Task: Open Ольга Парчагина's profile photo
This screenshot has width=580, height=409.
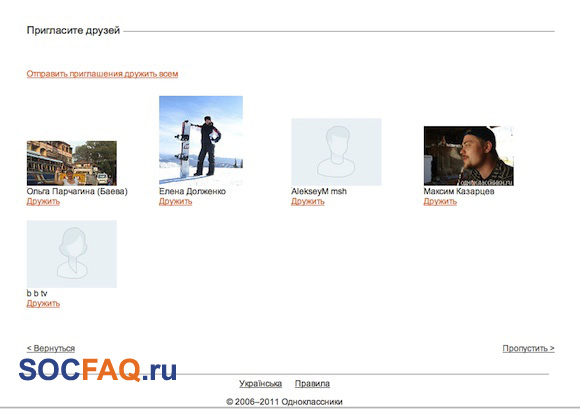Action: click(72, 163)
